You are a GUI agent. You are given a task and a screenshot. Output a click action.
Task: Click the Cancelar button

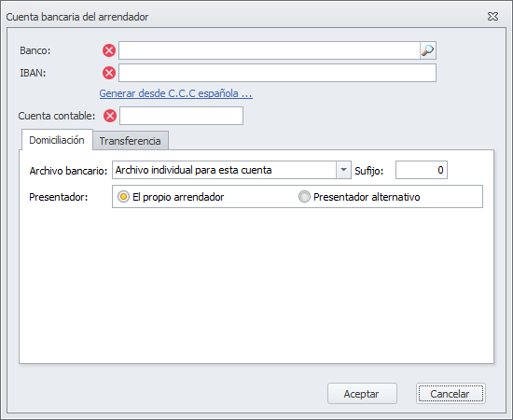click(451, 394)
